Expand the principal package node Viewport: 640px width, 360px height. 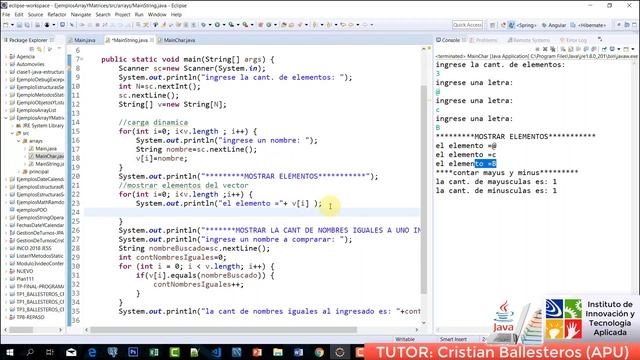(x=18, y=171)
